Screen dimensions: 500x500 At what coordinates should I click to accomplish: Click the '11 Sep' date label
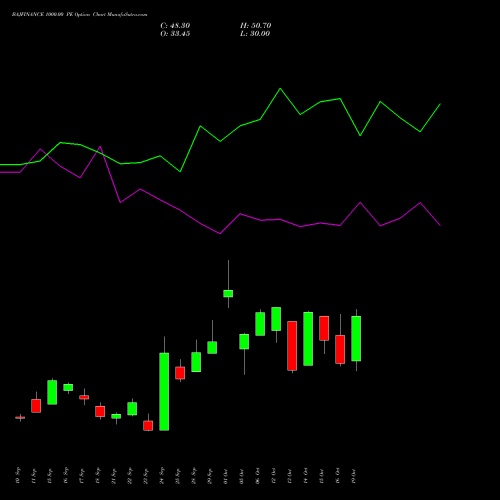[34, 476]
